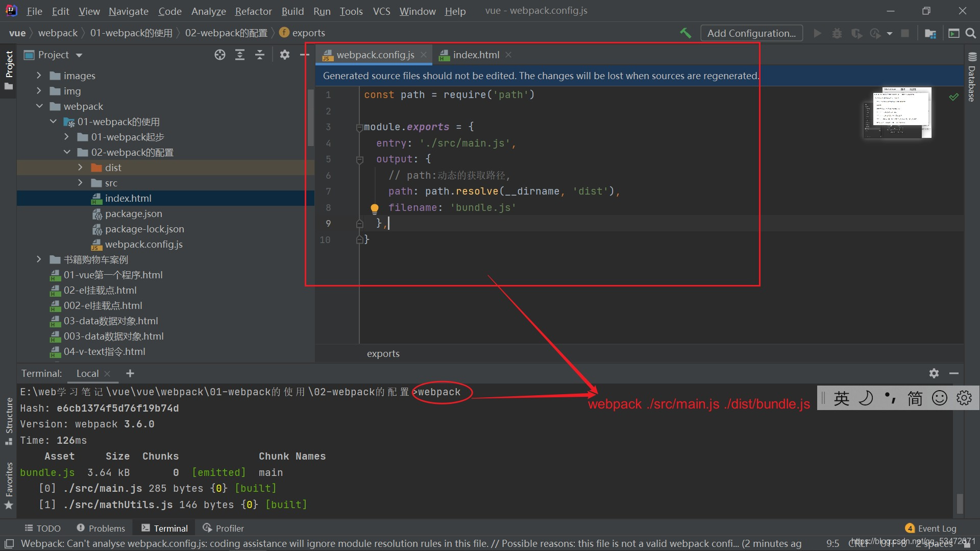The height and width of the screenshot is (551, 980).
Task: Toggle IME punctuation mode
Action: tap(890, 398)
